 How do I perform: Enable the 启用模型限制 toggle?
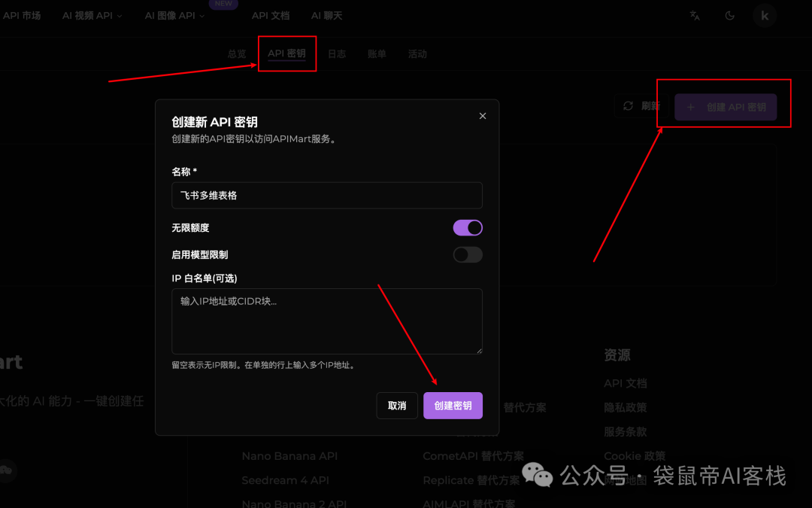(x=468, y=254)
